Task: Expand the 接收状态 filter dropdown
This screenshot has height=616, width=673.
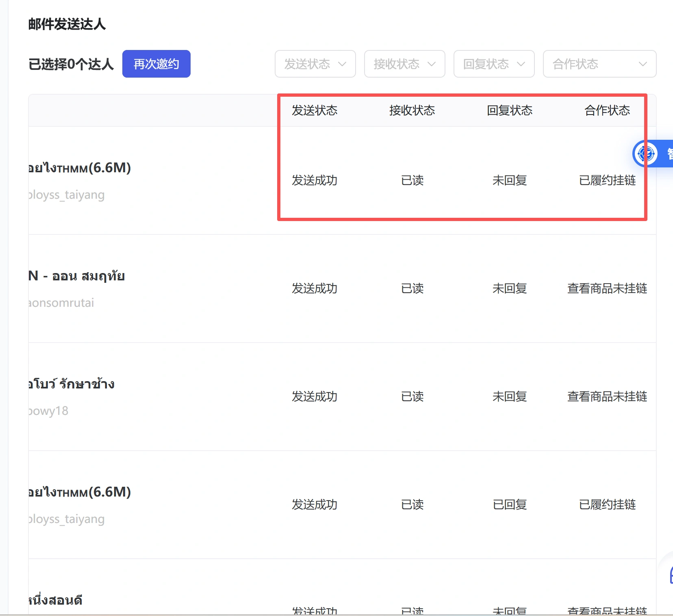Action: [x=404, y=64]
